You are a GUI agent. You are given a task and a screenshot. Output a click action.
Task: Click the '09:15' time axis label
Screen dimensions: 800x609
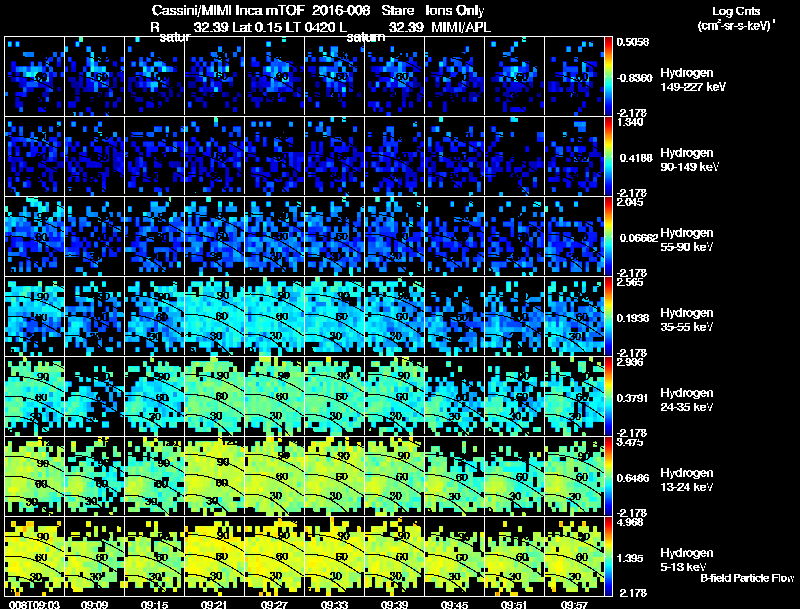(155, 605)
